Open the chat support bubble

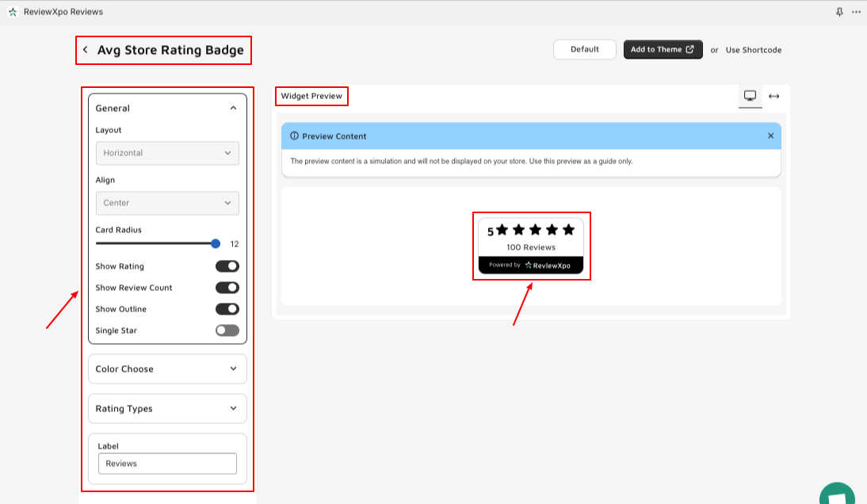[837, 494]
